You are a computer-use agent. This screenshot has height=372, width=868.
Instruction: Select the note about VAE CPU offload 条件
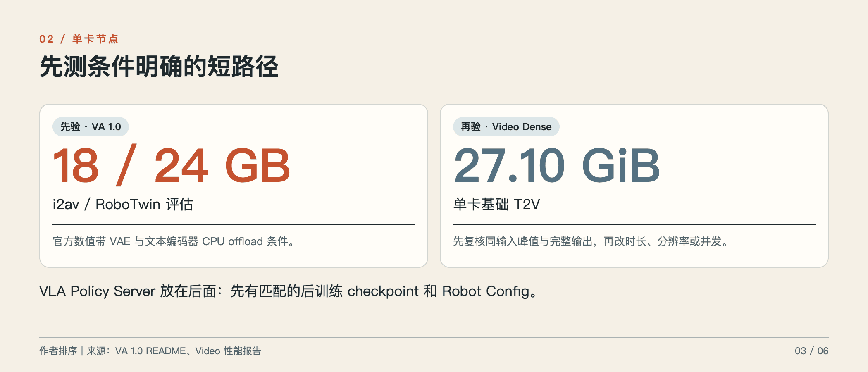pyautogui.click(x=174, y=241)
